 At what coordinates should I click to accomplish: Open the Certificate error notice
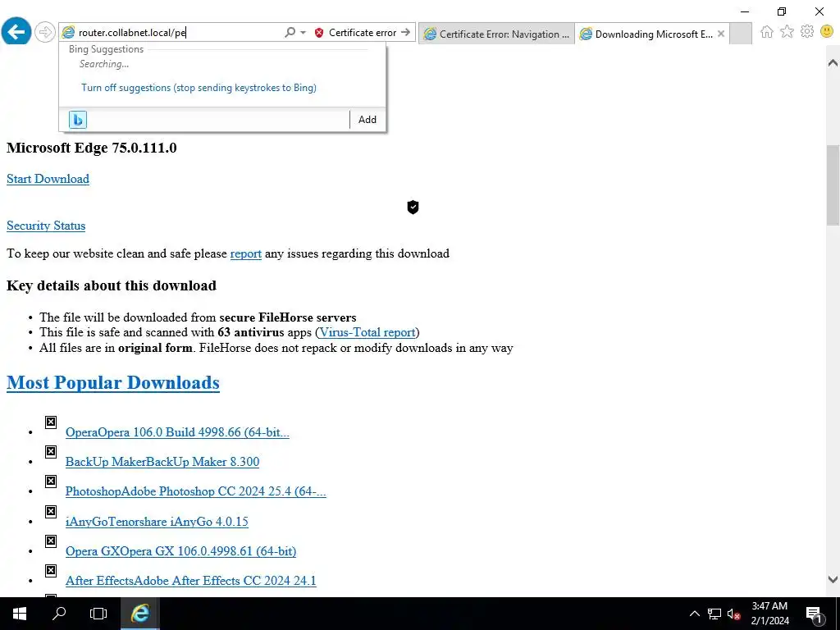point(362,33)
